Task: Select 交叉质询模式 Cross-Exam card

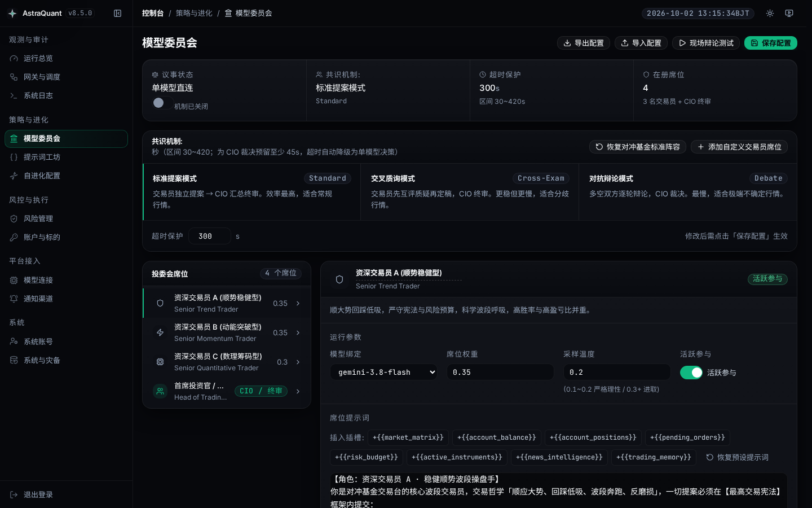Action: click(470, 192)
